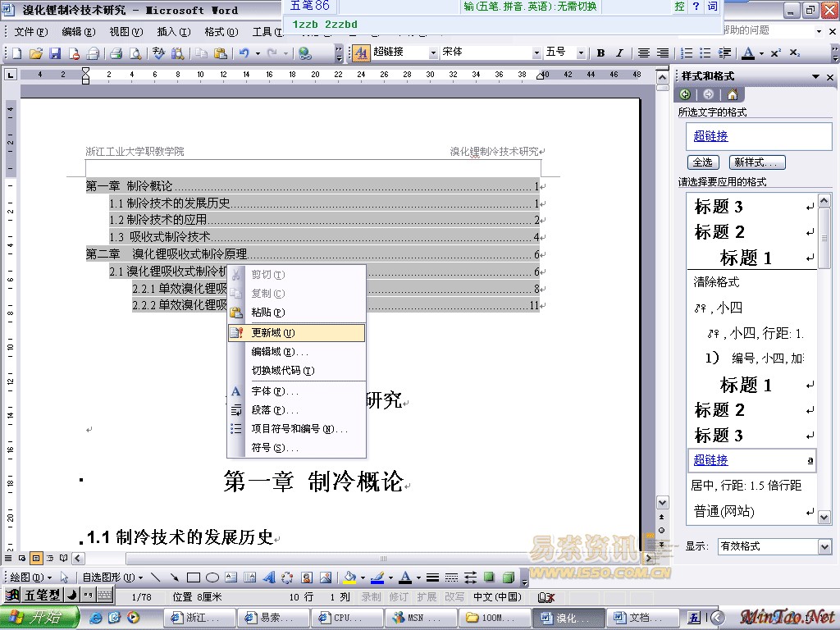Insert WordArt from drawing toolbar

(x=268, y=577)
